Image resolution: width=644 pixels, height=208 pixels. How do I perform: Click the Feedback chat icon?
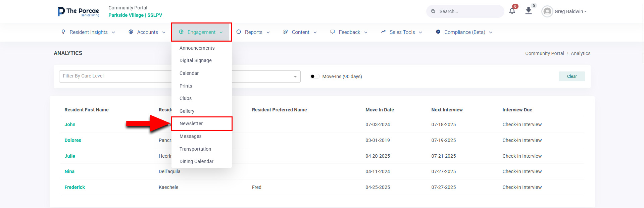tap(333, 32)
